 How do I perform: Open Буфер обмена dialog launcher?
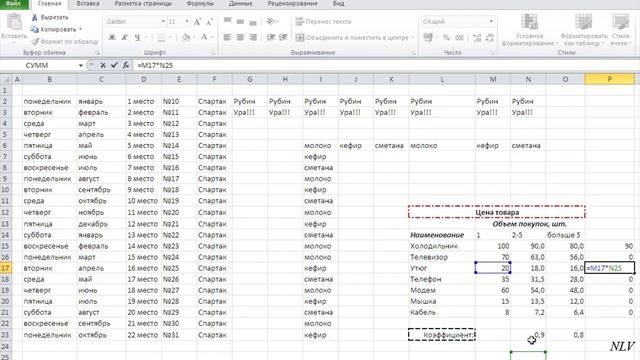[97, 53]
